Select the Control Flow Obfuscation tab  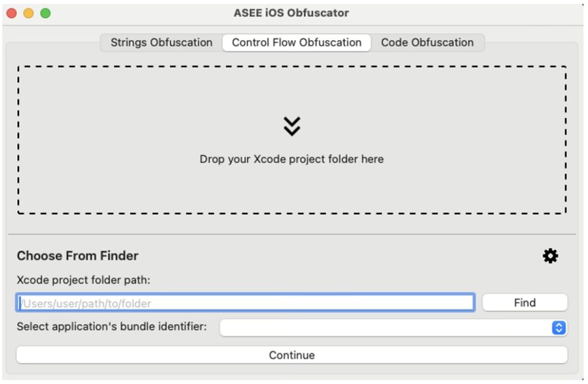click(296, 42)
